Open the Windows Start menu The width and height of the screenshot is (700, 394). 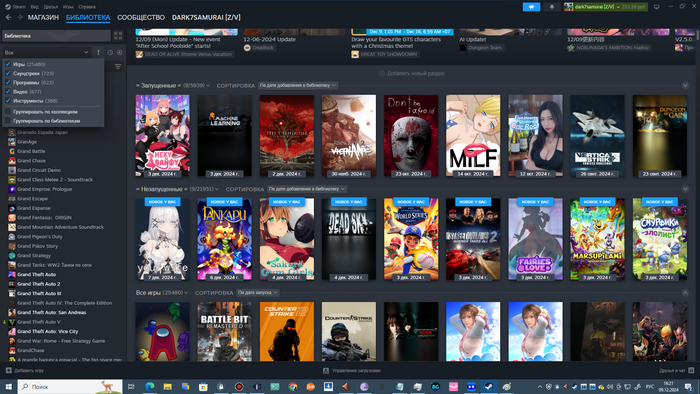point(8,386)
